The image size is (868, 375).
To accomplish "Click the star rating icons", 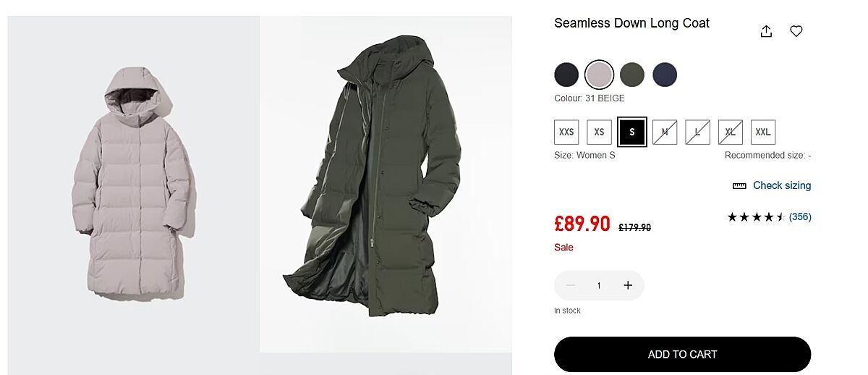I will pos(756,216).
